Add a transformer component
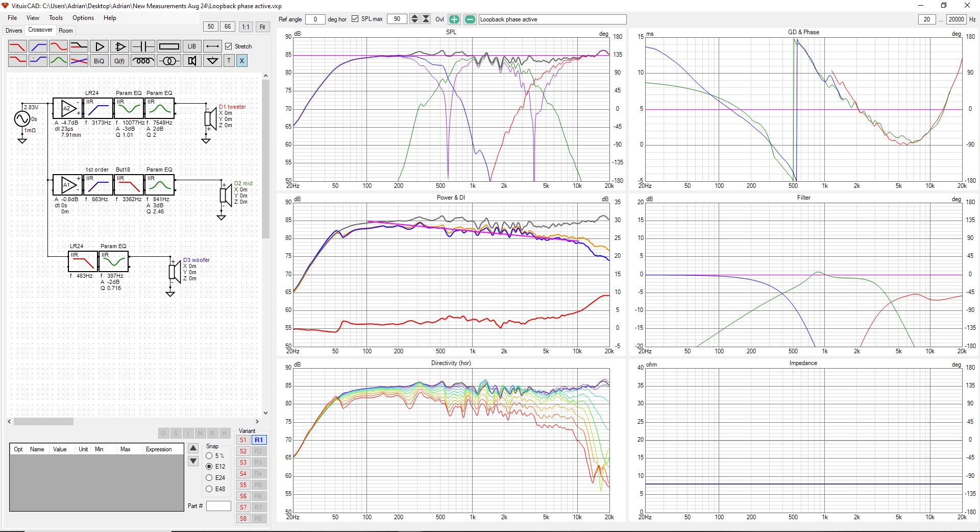Viewport: 980px width, 532px height. [169, 61]
